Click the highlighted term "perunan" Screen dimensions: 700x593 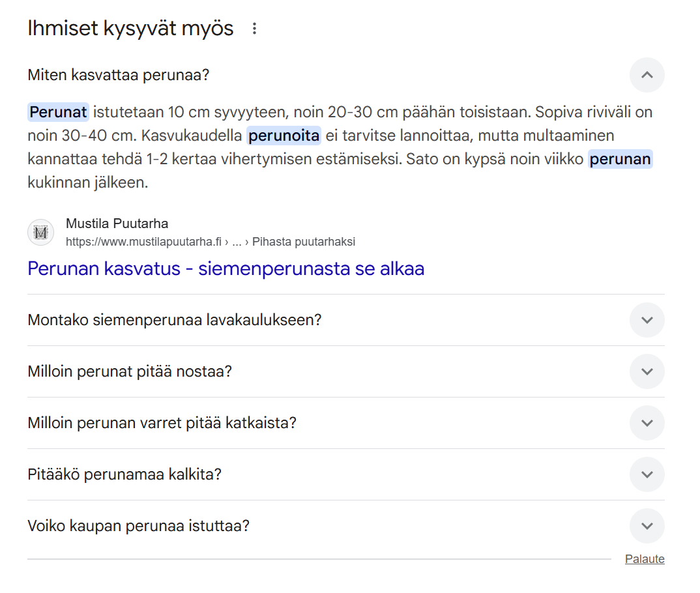click(620, 159)
